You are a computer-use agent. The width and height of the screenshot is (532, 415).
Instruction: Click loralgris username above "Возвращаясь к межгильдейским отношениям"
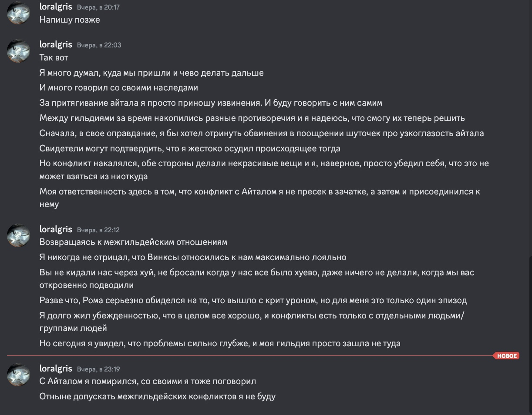56,229
